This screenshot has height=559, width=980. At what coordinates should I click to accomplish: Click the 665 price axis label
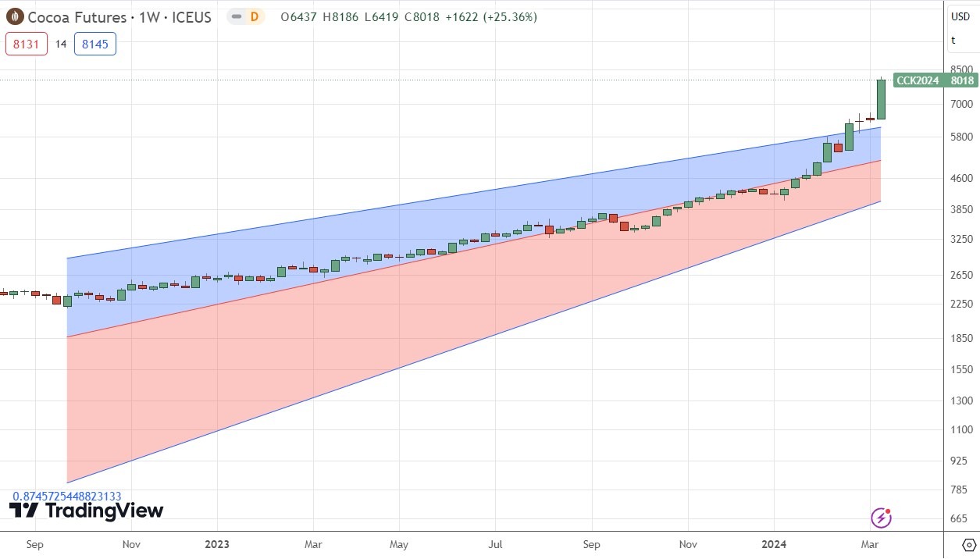pyautogui.click(x=959, y=518)
